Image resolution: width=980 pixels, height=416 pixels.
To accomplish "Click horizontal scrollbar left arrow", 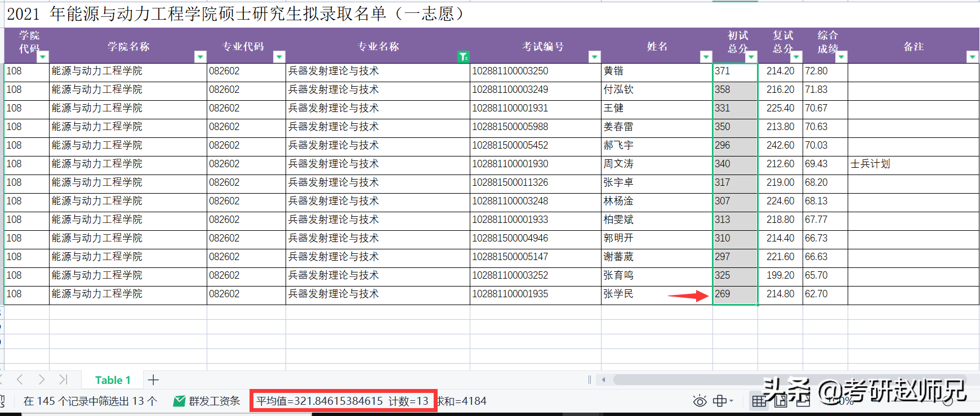I will tap(604, 379).
